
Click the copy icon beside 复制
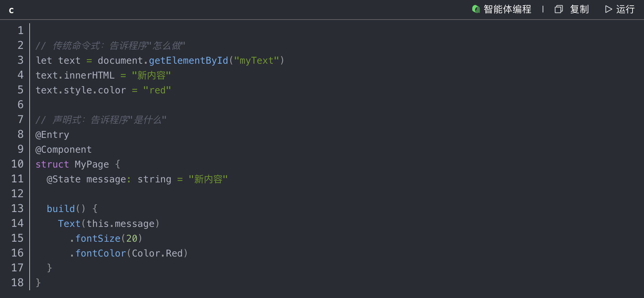[558, 9]
